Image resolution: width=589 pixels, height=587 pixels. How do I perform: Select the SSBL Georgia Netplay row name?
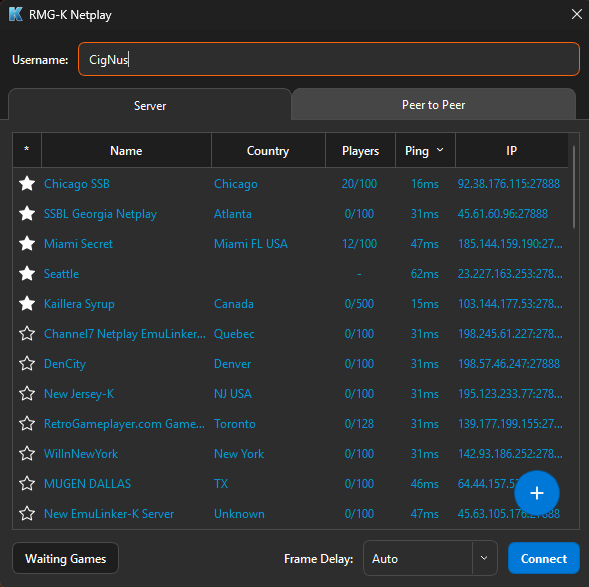pos(100,214)
